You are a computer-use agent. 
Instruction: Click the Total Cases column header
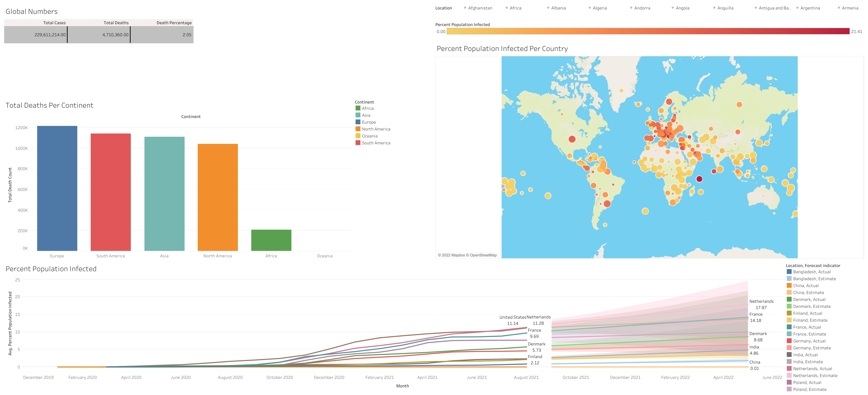pos(54,23)
